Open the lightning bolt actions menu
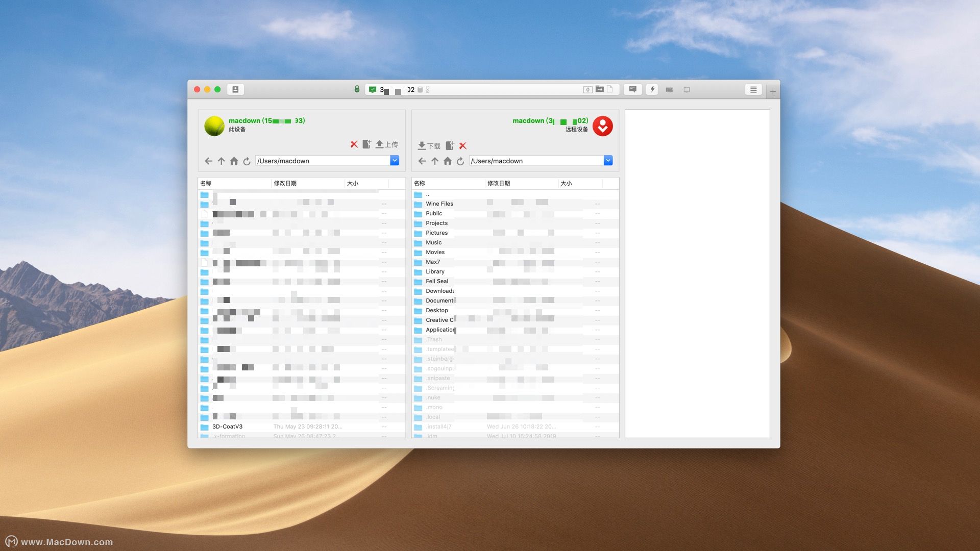This screenshot has width=980, height=551. click(652, 89)
